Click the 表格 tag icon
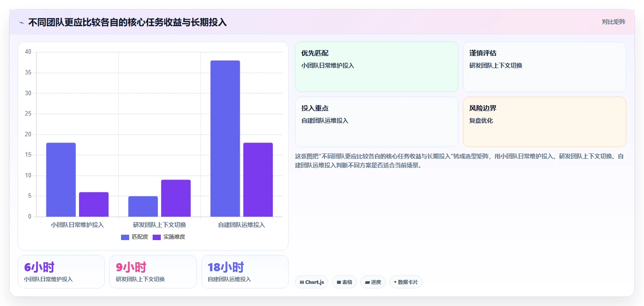The width and height of the screenshot is (644, 306). tap(339, 283)
